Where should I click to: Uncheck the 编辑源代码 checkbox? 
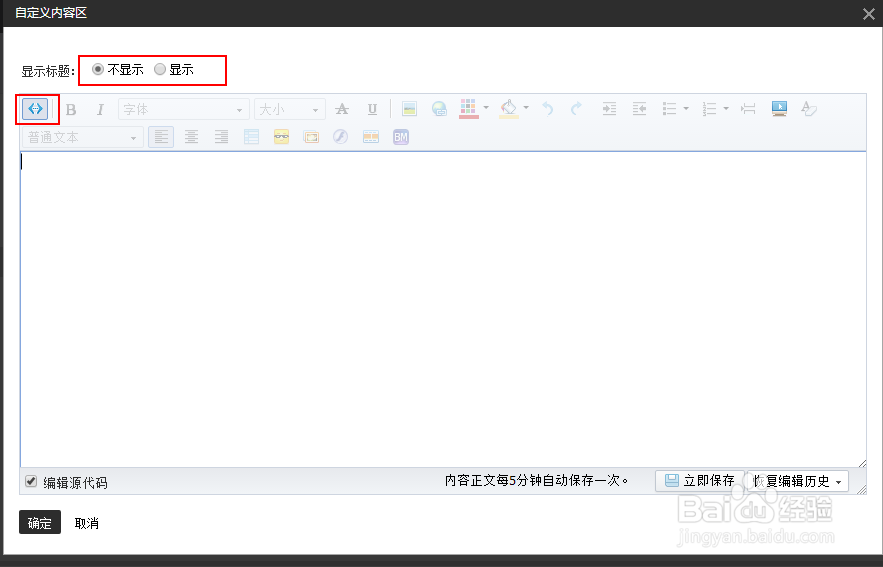(x=31, y=481)
